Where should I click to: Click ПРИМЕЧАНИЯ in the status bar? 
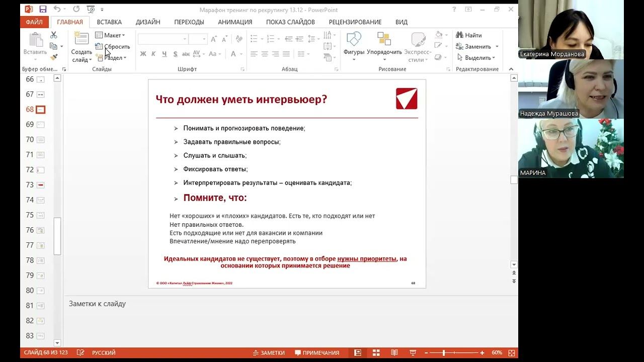point(317,353)
